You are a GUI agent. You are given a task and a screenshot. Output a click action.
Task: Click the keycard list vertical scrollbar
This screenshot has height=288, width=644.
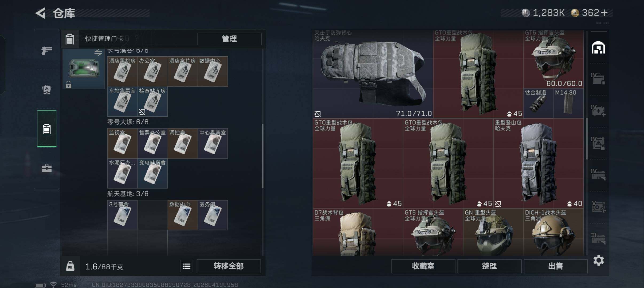point(263,156)
